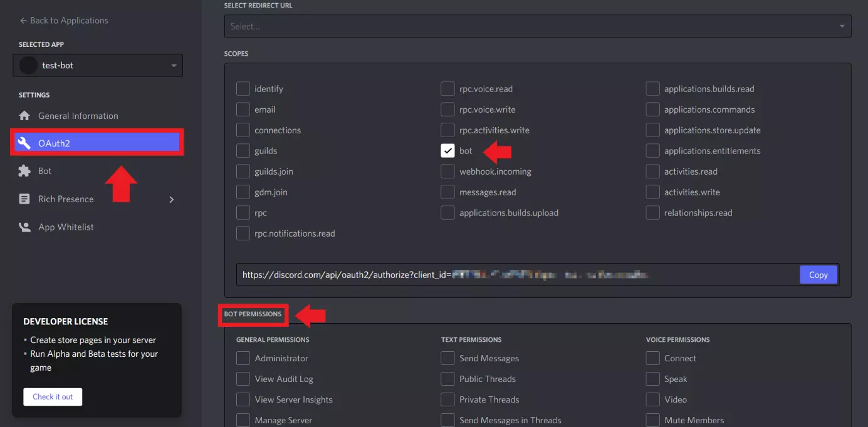Uncheck the bot scope checkbox
The image size is (868, 427).
[447, 151]
